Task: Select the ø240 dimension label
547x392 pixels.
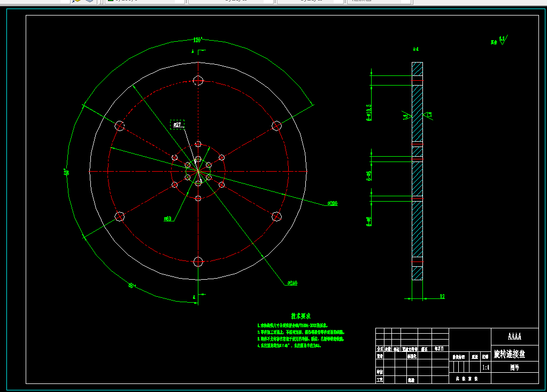Action: pos(292,283)
